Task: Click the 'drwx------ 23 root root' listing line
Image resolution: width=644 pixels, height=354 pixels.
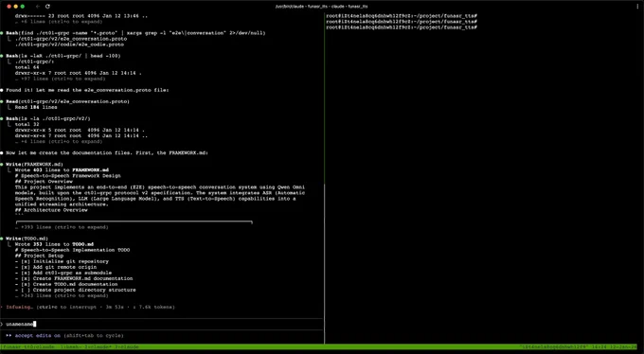Action: tap(81, 16)
